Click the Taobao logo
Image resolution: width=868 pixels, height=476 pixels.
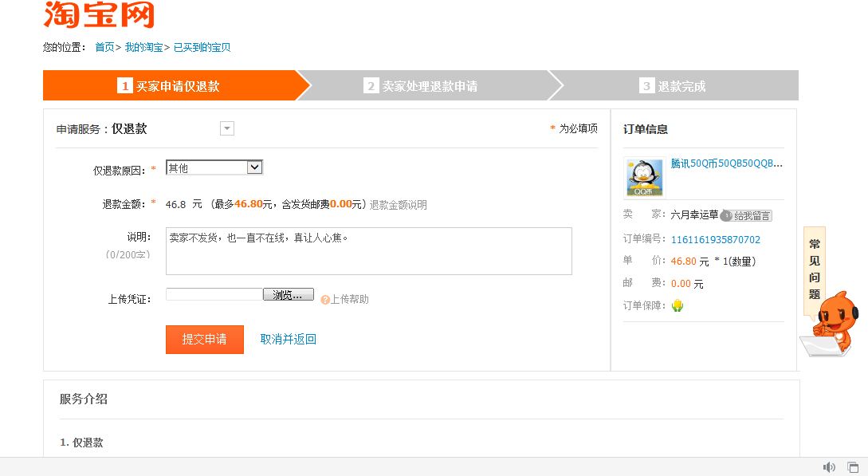pyautogui.click(x=98, y=14)
